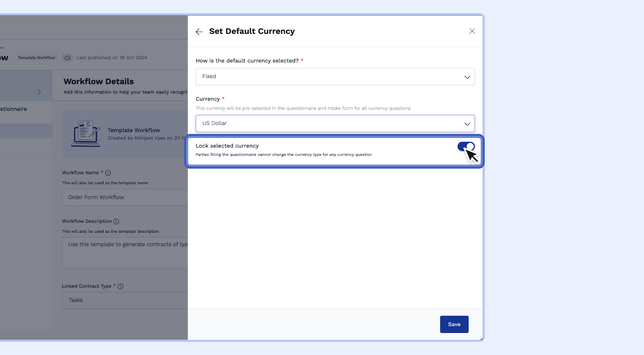
Task: Click the Template Workflow tag in header
Action: (36, 58)
